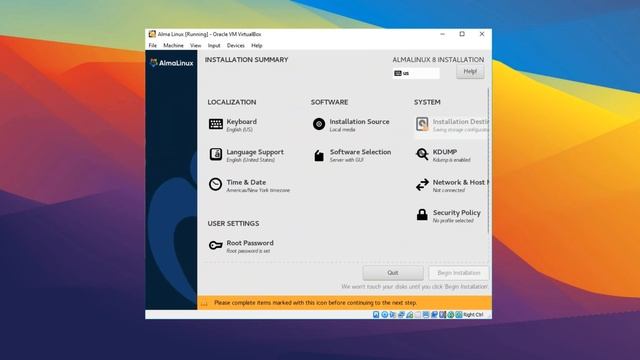Screen dimensions: 640x360
Task: Open Language Support configuration
Action: click(246, 155)
